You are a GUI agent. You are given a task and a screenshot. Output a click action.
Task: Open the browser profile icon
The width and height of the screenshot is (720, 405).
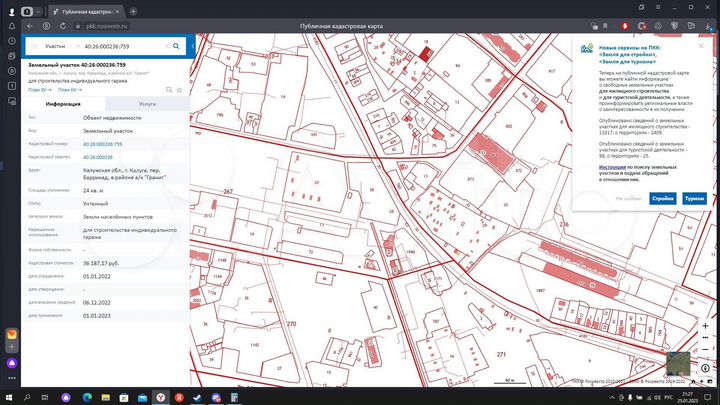coord(12,11)
